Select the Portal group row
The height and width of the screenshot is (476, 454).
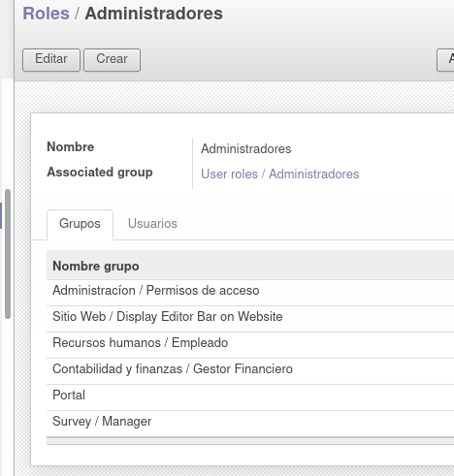(x=250, y=396)
